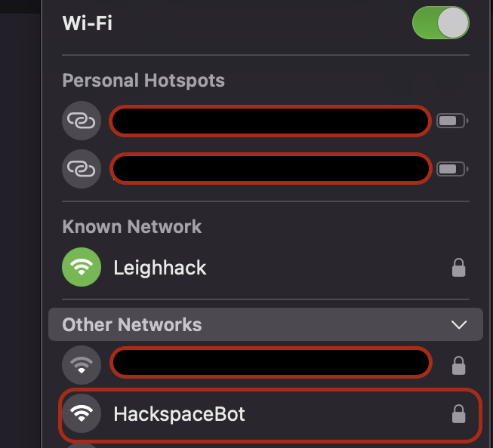Turn off the Wi-Fi switch
The image size is (493, 448).
[x=441, y=23]
